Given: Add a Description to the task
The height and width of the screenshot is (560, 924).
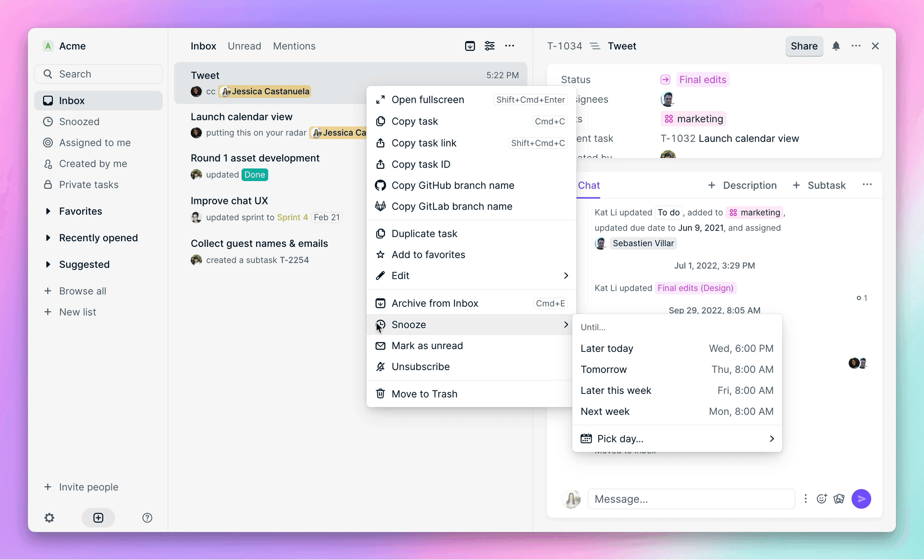Looking at the screenshot, I should 742,185.
